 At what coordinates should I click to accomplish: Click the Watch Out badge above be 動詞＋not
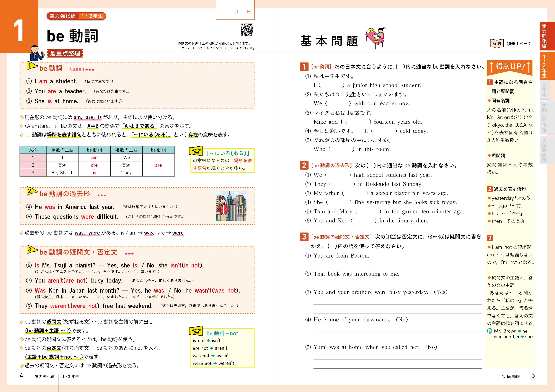[x=196, y=331]
